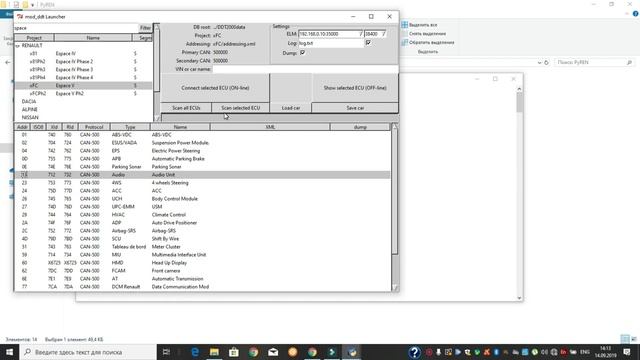Image resolution: width=640 pixels, height=360 pixels.
Task: Click the Explorer help icon top right
Action: point(635,14)
